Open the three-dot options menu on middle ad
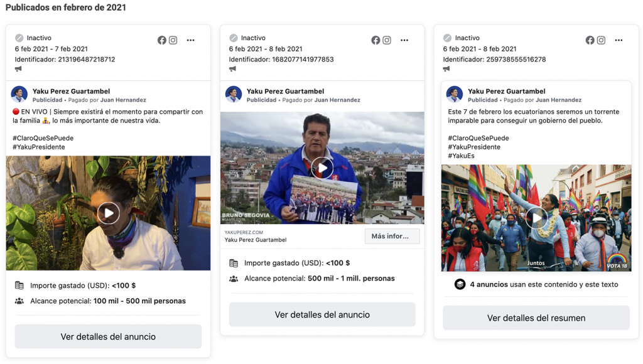Viewport: 643px width, 364px height. point(404,40)
